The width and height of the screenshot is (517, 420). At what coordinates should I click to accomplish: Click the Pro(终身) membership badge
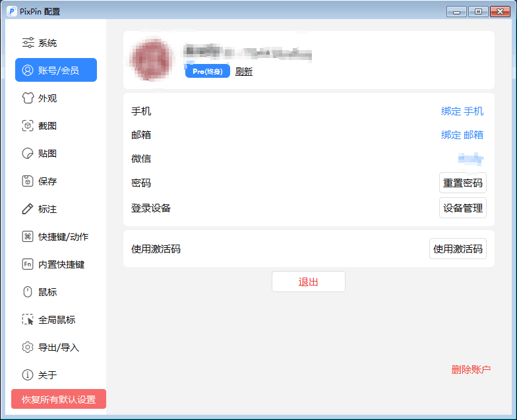click(207, 71)
